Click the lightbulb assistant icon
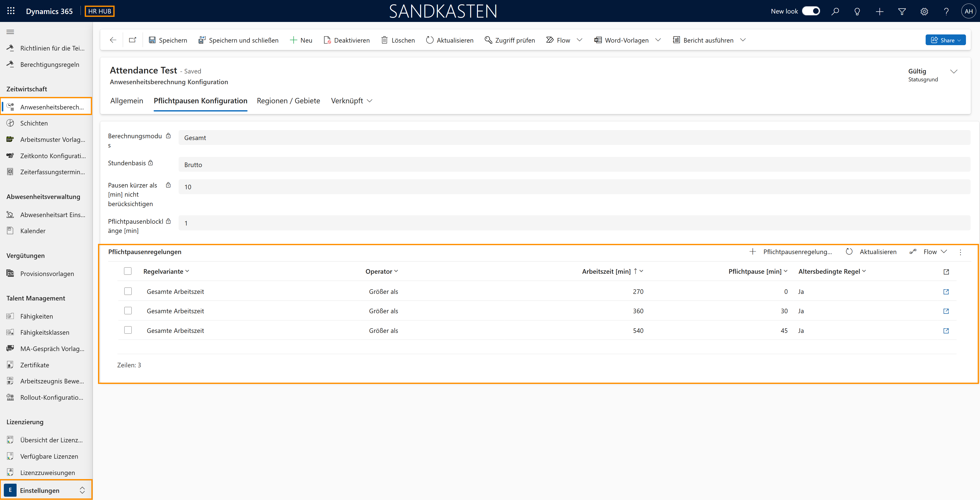This screenshot has height=500, width=980. 857,11
